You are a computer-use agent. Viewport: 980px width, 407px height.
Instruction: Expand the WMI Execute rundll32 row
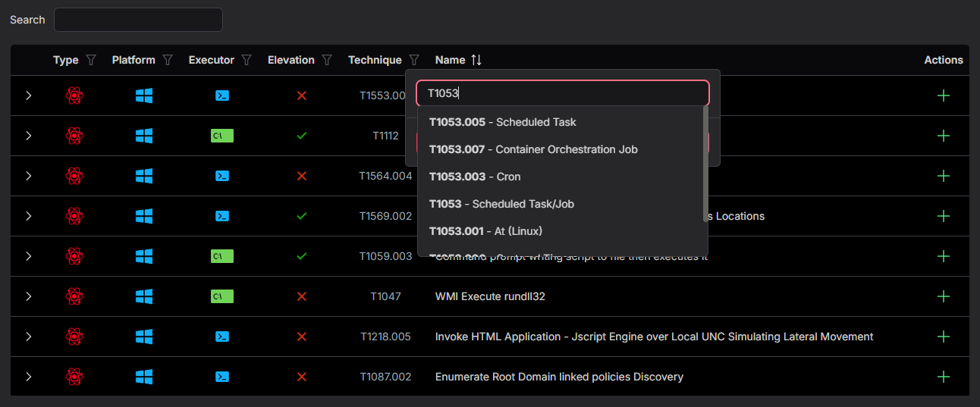(x=29, y=296)
